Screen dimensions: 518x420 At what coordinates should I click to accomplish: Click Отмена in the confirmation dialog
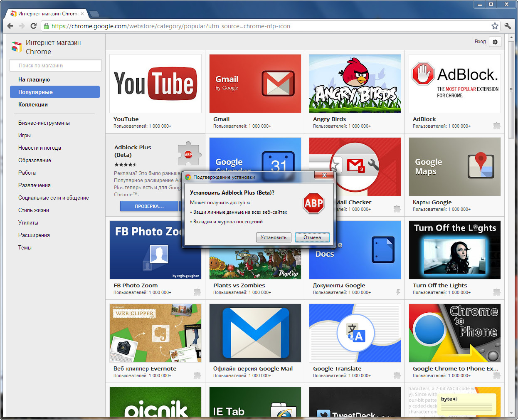(312, 237)
